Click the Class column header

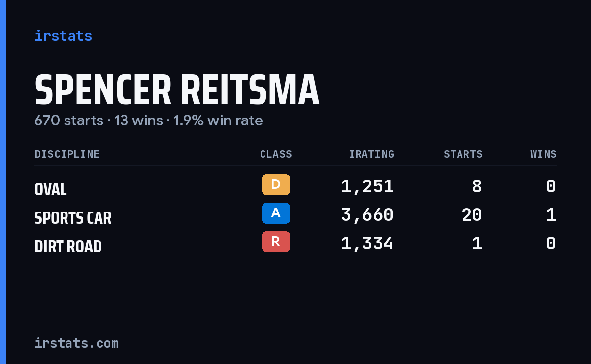276,154
